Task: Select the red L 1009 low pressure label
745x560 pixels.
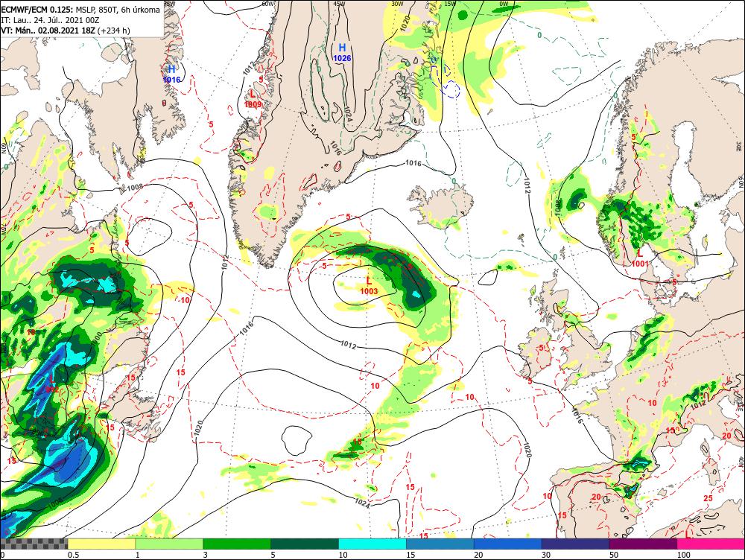Action: [x=253, y=99]
